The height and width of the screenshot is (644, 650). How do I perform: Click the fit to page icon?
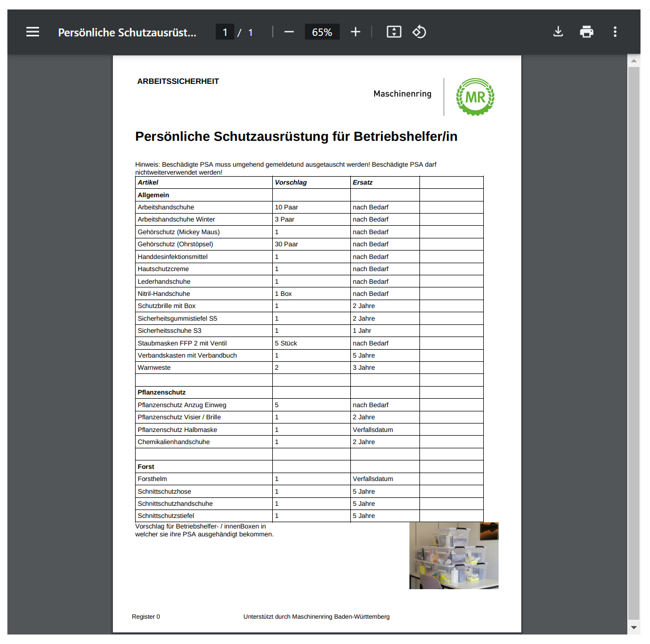[x=394, y=32]
